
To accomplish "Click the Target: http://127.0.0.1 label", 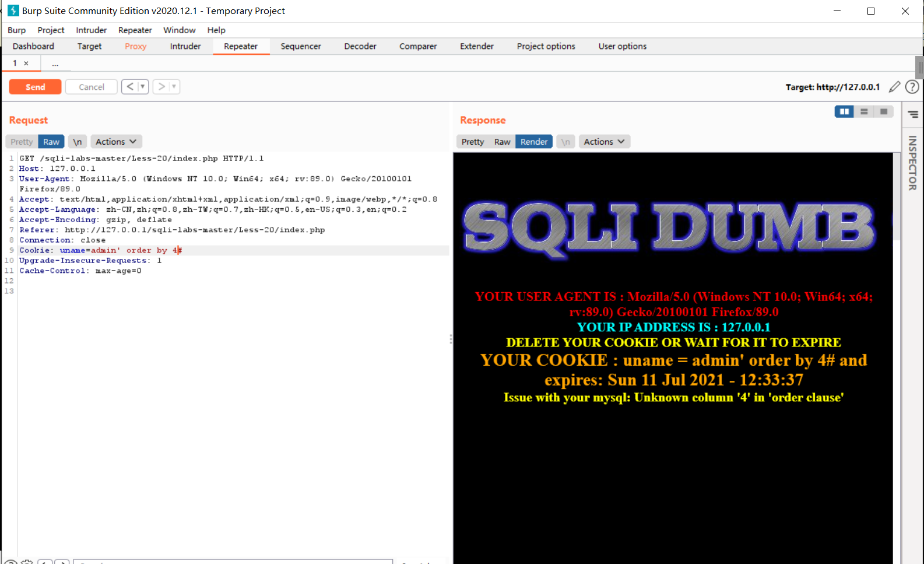I will (832, 87).
